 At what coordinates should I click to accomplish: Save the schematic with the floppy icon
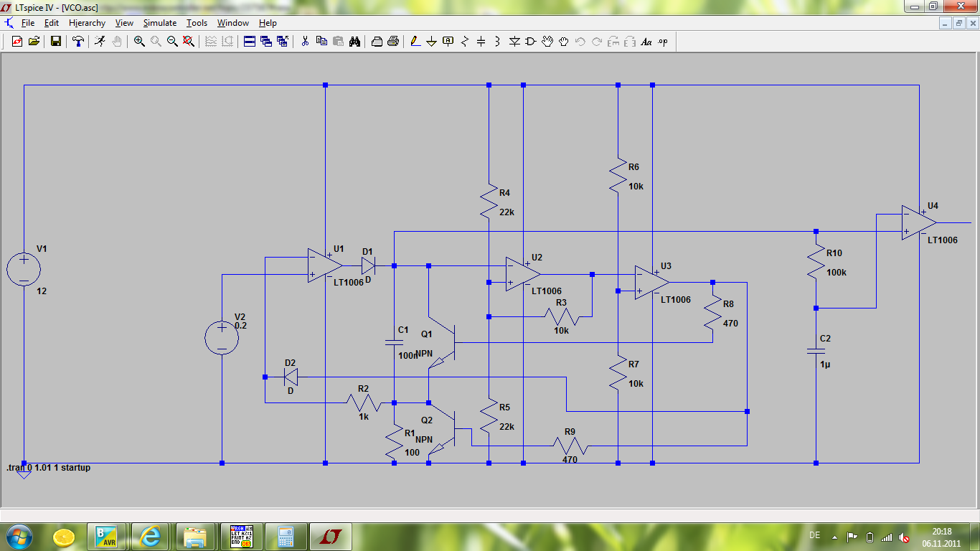(x=55, y=42)
